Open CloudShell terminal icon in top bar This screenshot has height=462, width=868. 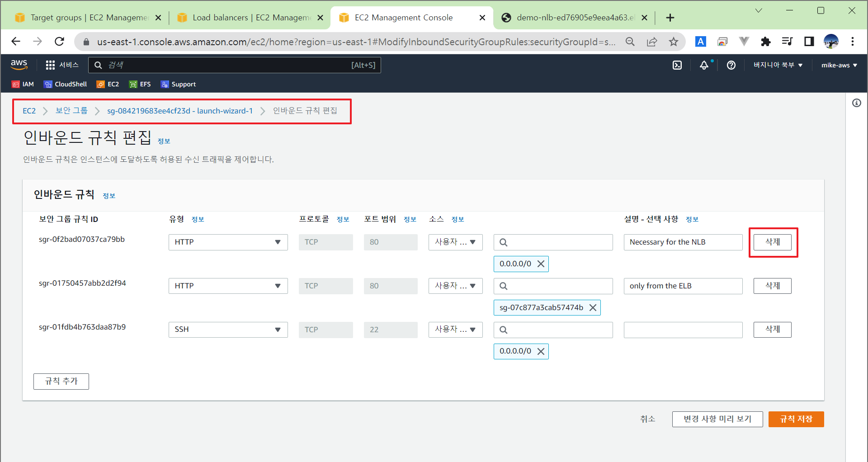pos(677,65)
